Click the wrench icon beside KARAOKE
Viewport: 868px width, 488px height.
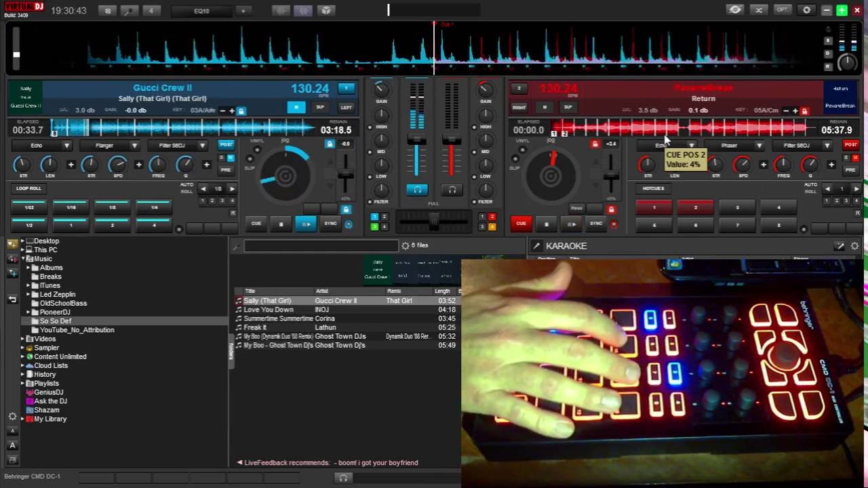536,246
